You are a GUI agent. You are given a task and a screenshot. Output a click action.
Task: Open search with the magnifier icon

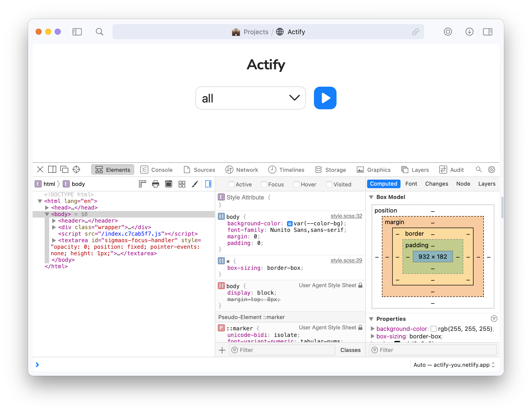coord(99,32)
